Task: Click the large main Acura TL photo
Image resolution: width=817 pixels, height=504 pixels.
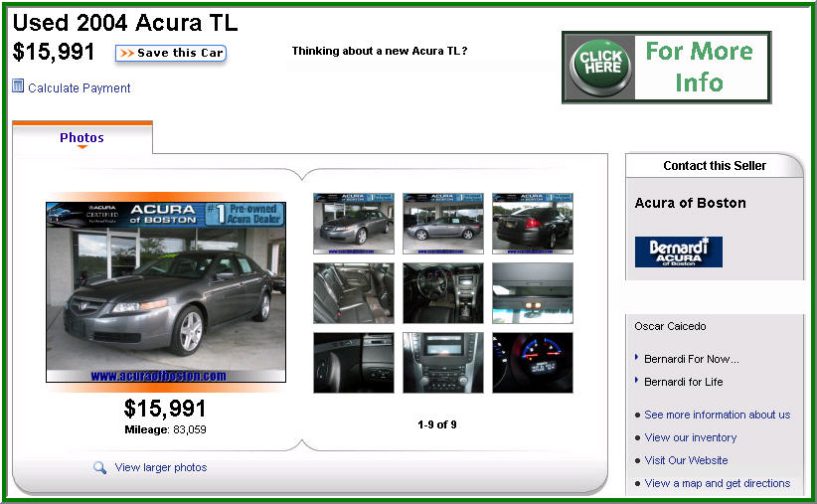Action: tap(166, 292)
